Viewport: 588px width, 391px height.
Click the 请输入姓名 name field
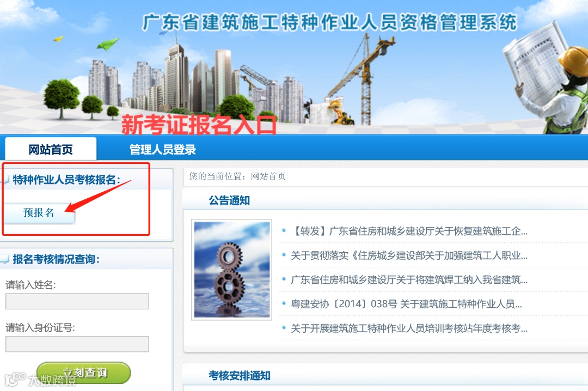[x=77, y=301]
